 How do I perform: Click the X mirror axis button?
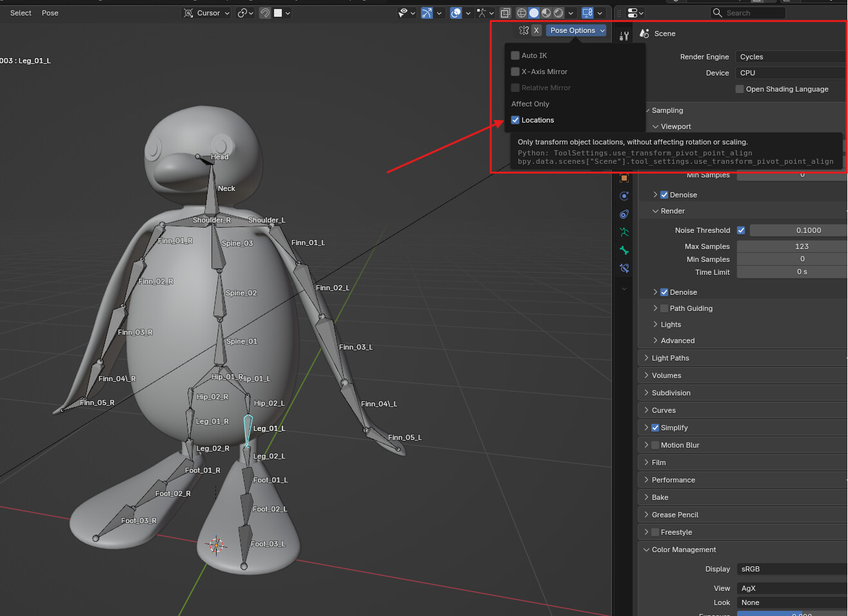pyautogui.click(x=536, y=30)
